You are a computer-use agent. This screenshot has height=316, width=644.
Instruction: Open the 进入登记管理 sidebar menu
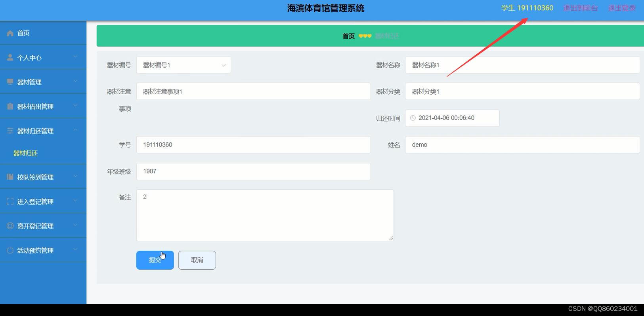tap(43, 201)
